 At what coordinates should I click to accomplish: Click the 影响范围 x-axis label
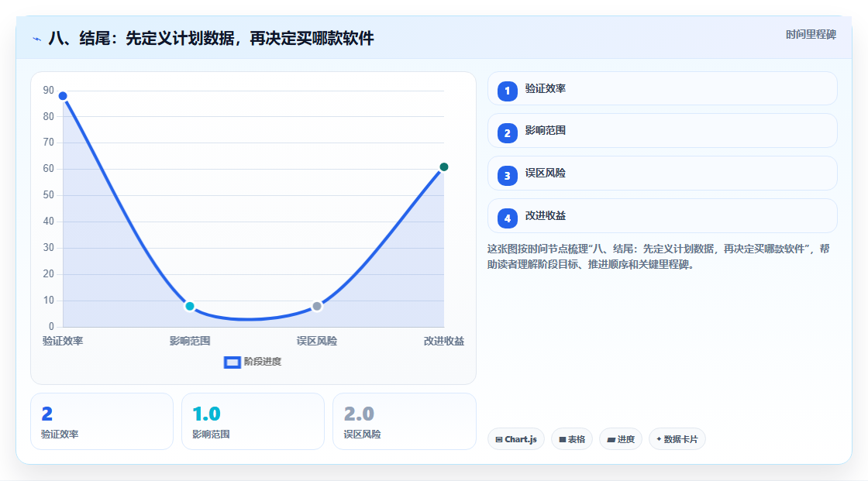click(x=190, y=341)
